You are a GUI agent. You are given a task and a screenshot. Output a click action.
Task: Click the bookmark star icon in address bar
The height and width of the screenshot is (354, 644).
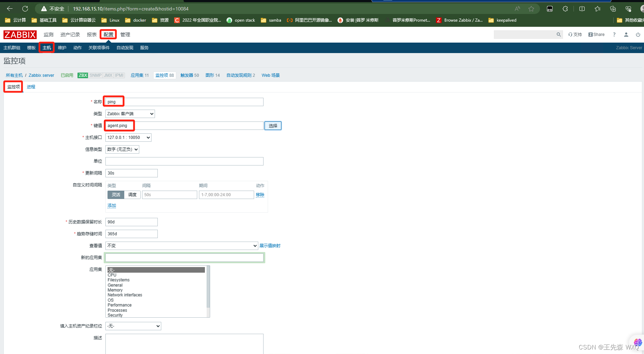531,9
